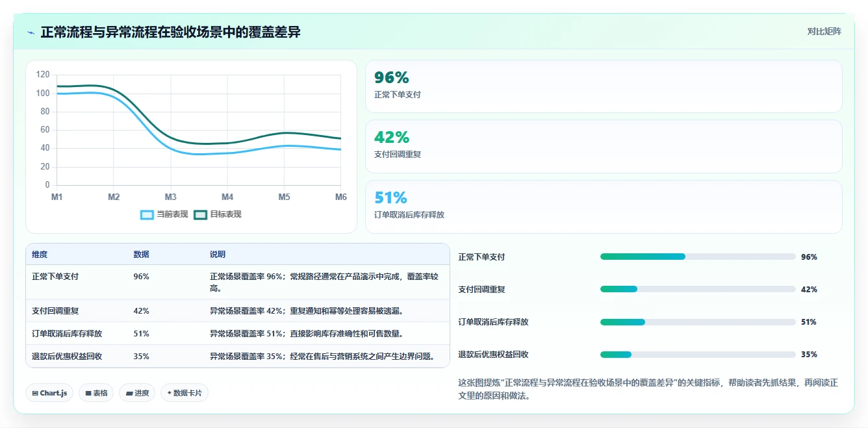This screenshot has width=868, height=428.
Task: Click the 96% 正常下单支付 stat card
Action: click(604, 86)
